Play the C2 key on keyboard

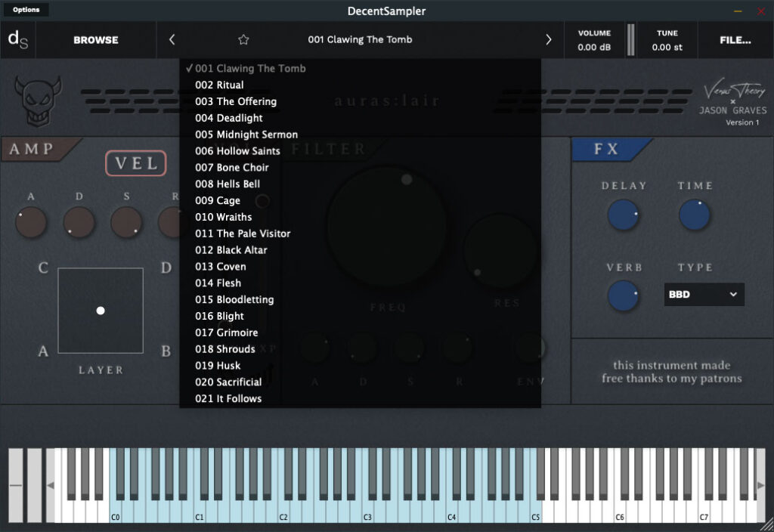(x=283, y=513)
